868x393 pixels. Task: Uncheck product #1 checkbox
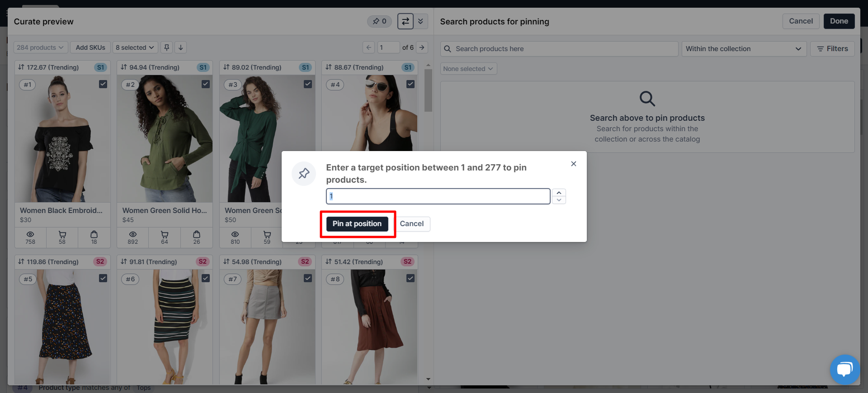103,84
